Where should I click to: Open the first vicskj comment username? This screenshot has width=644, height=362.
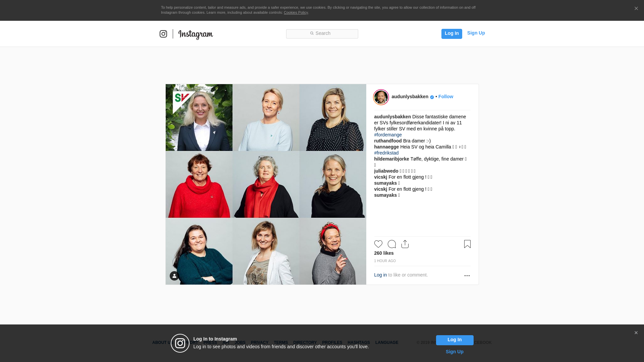pyautogui.click(x=380, y=177)
